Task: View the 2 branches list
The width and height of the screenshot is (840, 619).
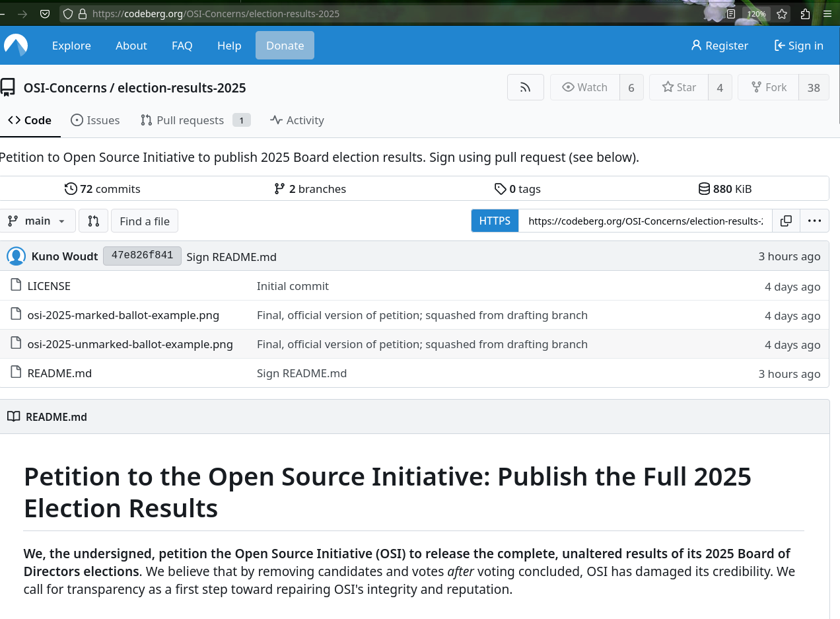Action: [310, 189]
